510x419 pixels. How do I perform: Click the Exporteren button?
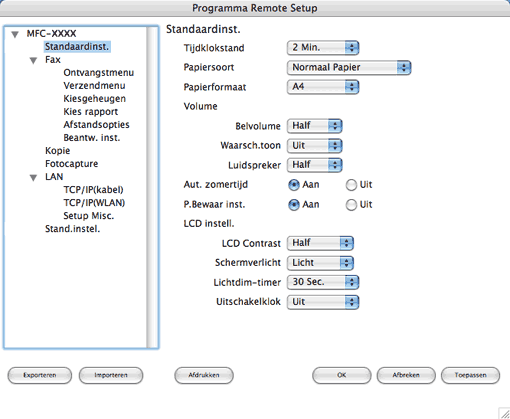(x=40, y=375)
